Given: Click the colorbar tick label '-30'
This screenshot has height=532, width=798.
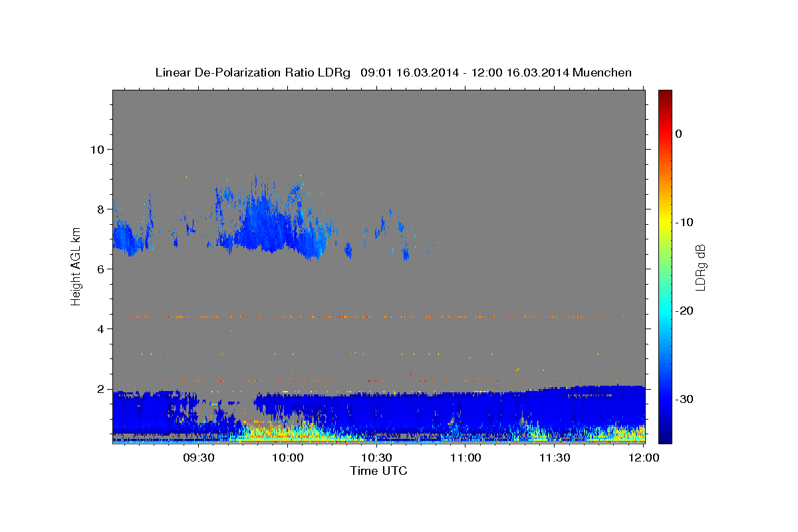Looking at the screenshot, I should click(685, 399).
